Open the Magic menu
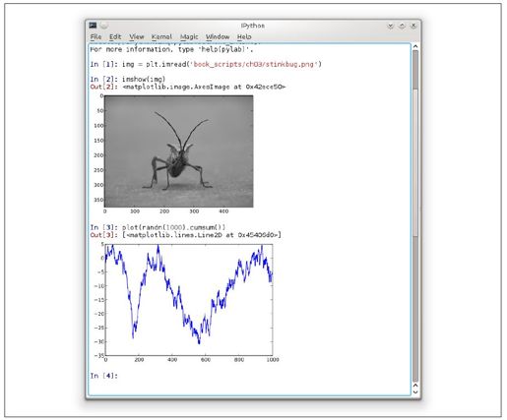This screenshot has height=420, width=507. point(189,36)
